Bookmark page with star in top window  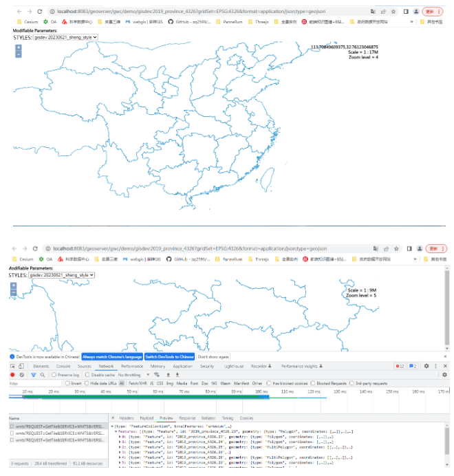click(x=393, y=12)
